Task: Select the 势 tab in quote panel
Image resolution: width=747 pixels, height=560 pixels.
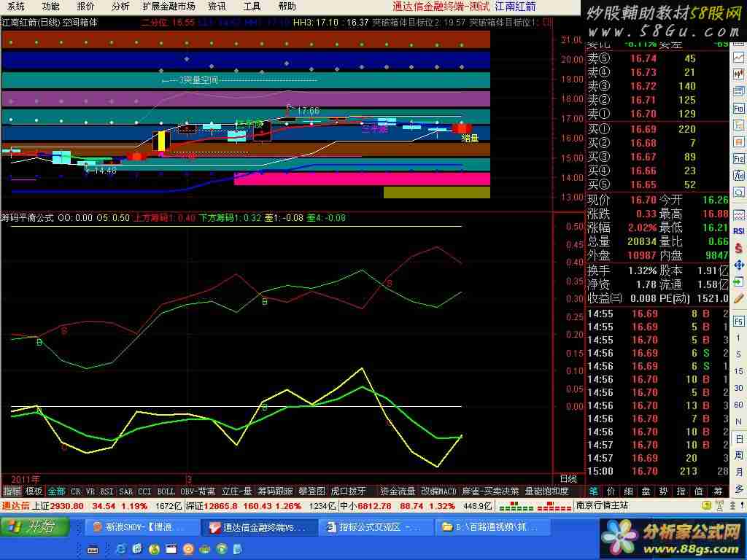Action: click(x=664, y=491)
